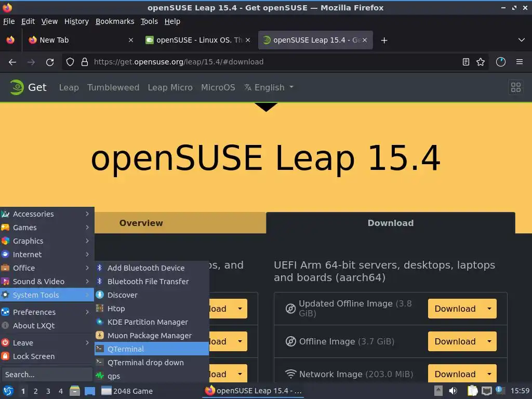
Task: Click Bluetooth File Transfer menu entry
Action: point(152,281)
